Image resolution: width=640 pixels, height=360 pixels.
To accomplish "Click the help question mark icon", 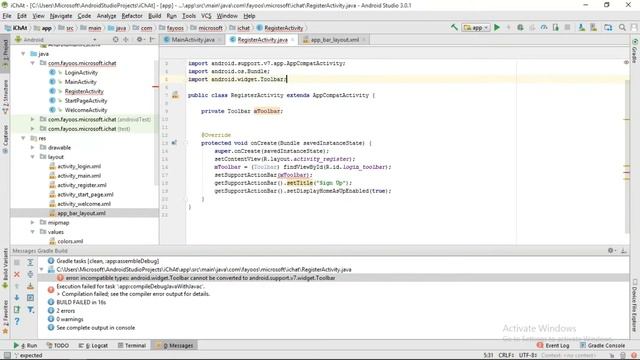I will point(17,321).
